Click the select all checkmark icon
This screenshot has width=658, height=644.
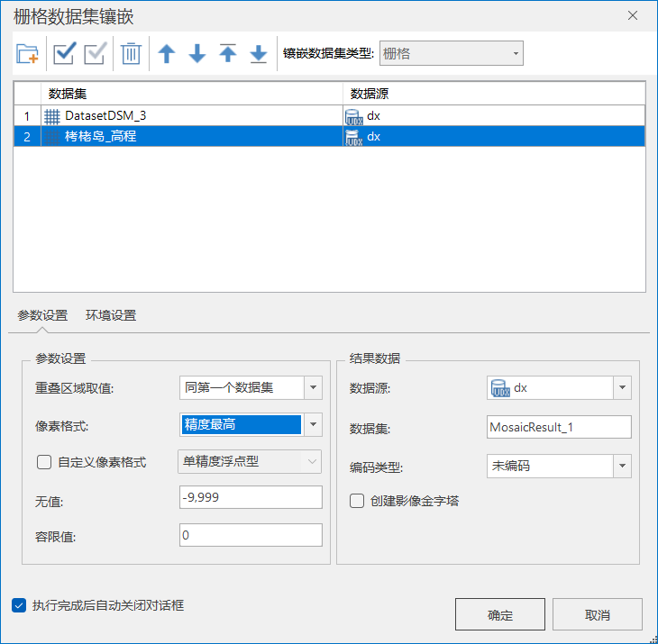(x=64, y=53)
